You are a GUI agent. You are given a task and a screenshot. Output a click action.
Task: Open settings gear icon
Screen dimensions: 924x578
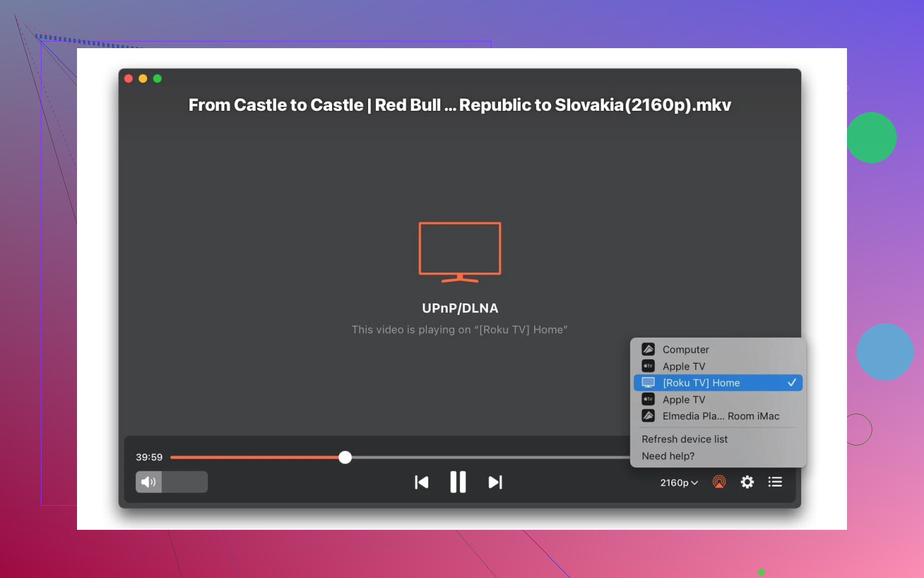tap(747, 482)
